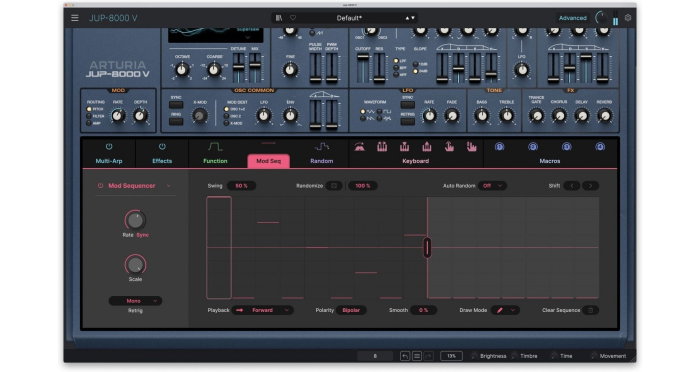Click the Mod Sequencer Scale knob

pos(135,265)
